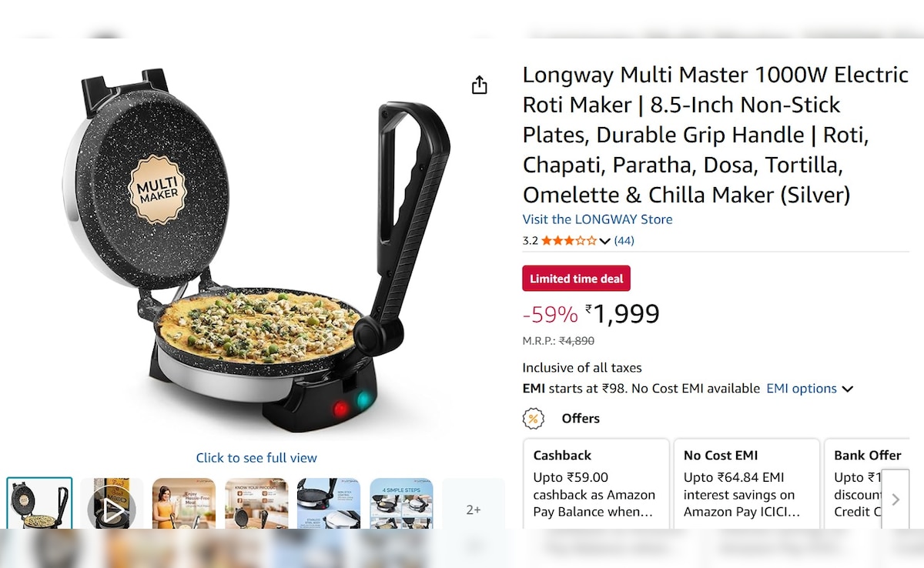Click the share icon above product image

pos(479,85)
